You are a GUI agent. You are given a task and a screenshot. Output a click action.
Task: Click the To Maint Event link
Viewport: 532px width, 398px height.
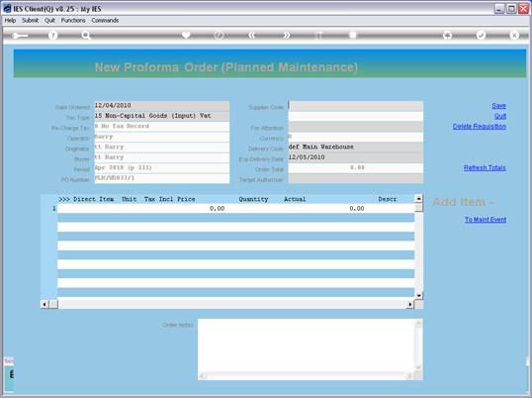pos(486,220)
